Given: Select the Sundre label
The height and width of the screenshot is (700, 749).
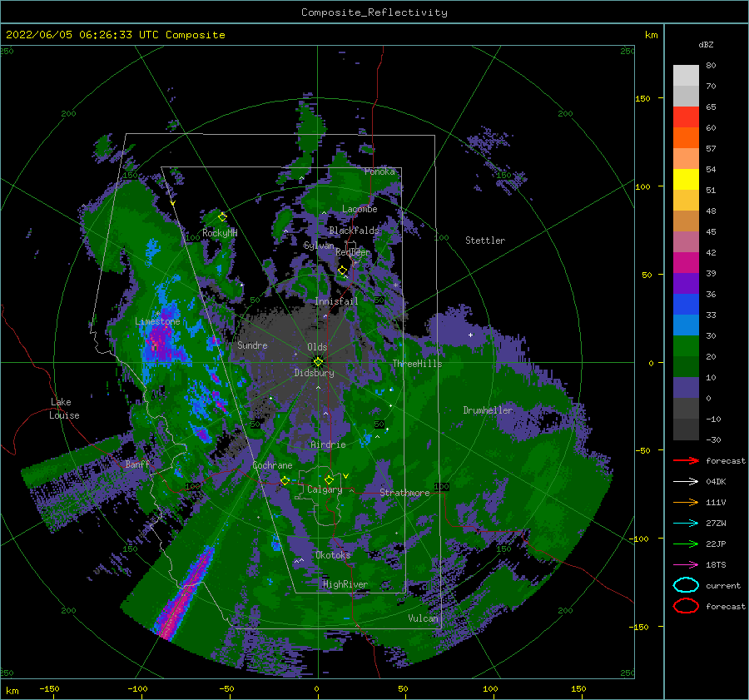Looking at the screenshot, I should coord(252,345).
